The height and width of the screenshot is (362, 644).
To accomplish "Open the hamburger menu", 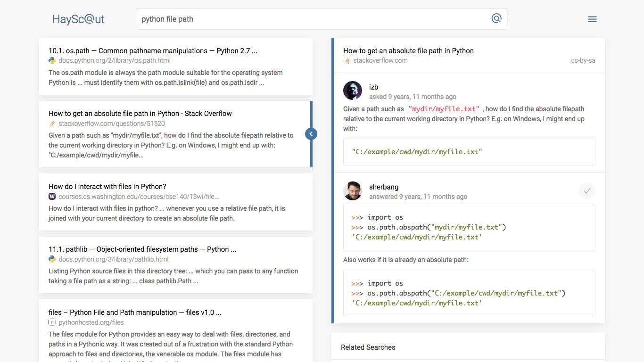I will click(x=592, y=19).
